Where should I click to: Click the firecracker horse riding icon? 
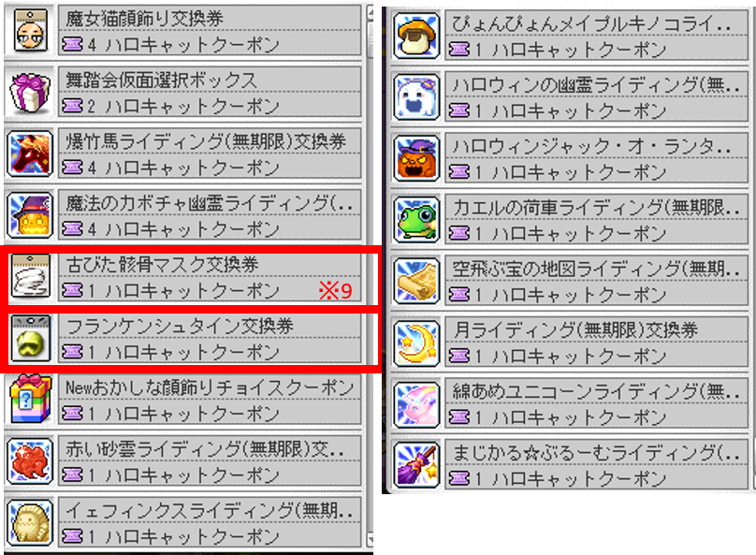coord(30,153)
